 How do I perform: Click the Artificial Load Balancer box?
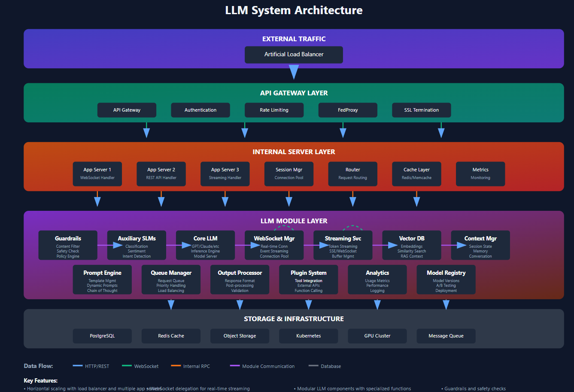[294, 55]
